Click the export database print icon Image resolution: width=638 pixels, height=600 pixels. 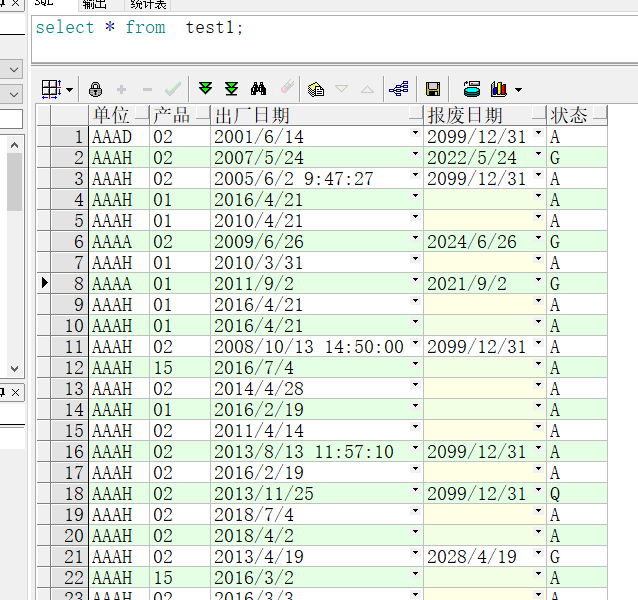tap(472, 89)
